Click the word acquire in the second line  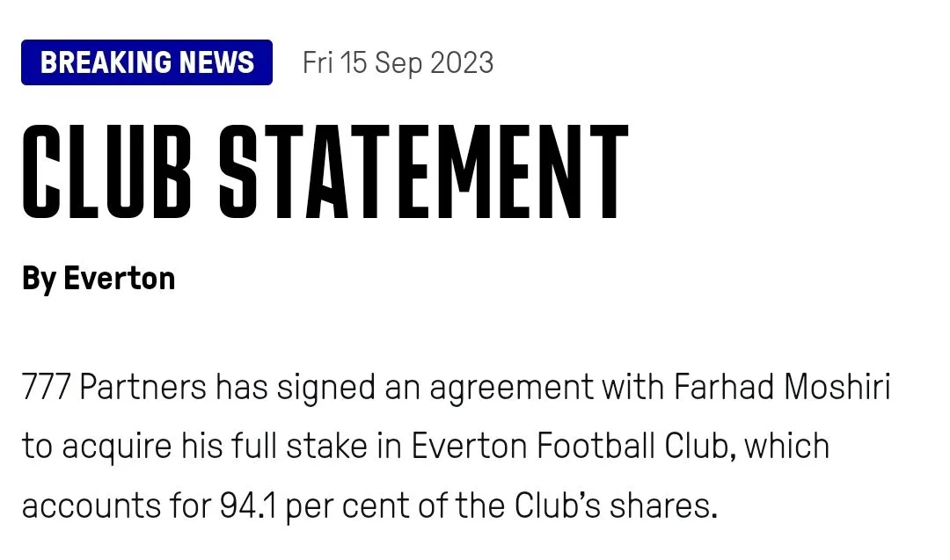tap(113, 447)
